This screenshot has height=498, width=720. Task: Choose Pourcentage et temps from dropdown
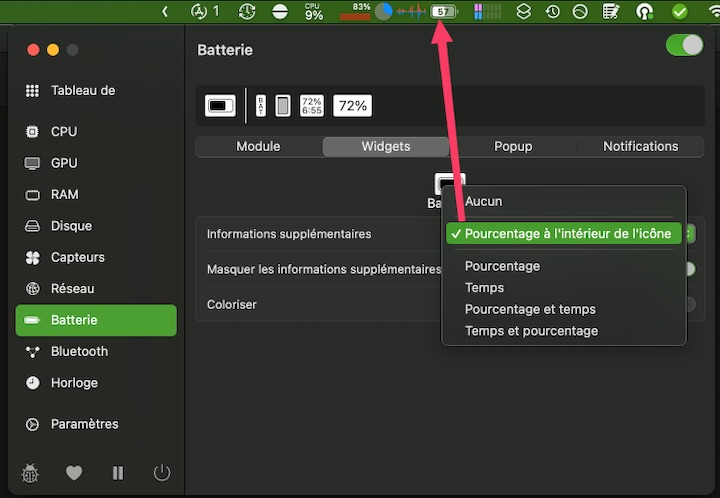pyautogui.click(x=530, y=309)
